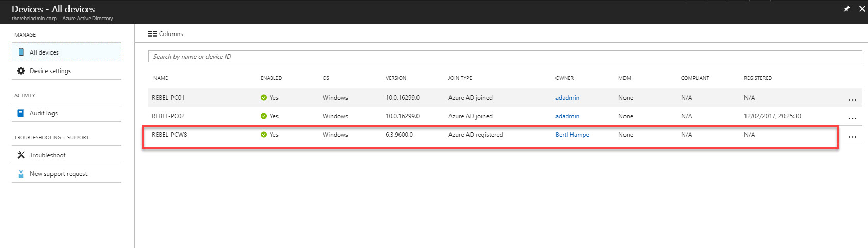Open ellipsis menu for REBEL-PC01 row

[x=853, y=100]
